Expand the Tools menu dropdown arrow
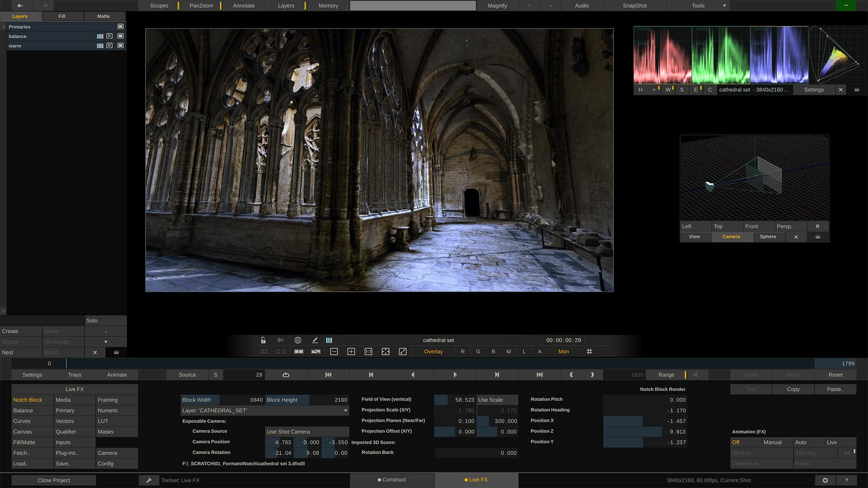 coord(724,5)
